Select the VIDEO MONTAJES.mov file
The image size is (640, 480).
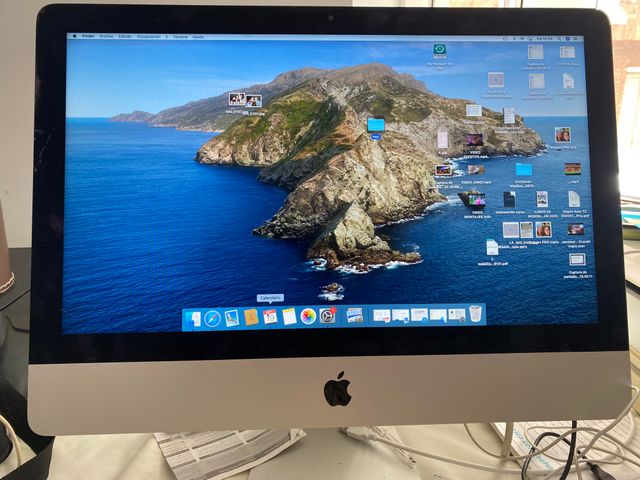(x=476, y=200)
